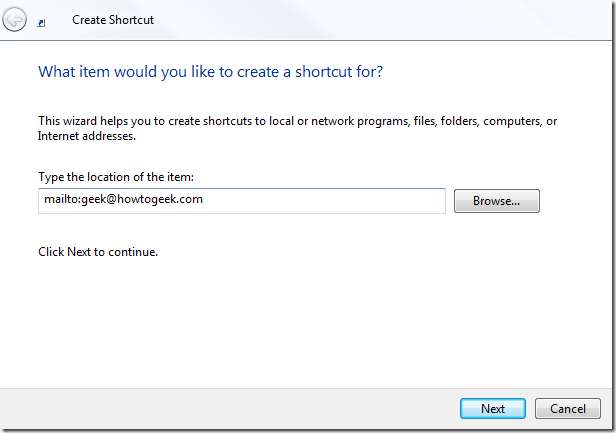Click the word "mailto" in the location field
The image size is (616, 433).
click(60, 200)
